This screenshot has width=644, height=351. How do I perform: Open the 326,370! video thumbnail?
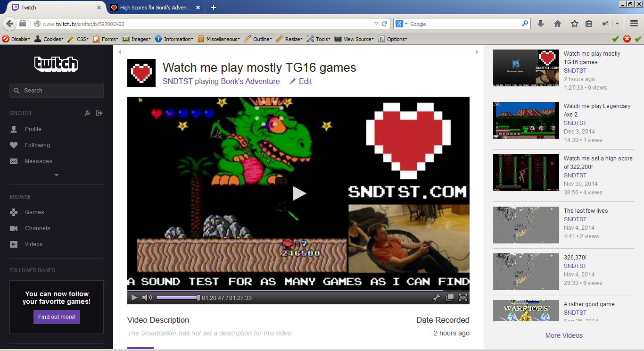pyautogui.click(x=526, y=272)
